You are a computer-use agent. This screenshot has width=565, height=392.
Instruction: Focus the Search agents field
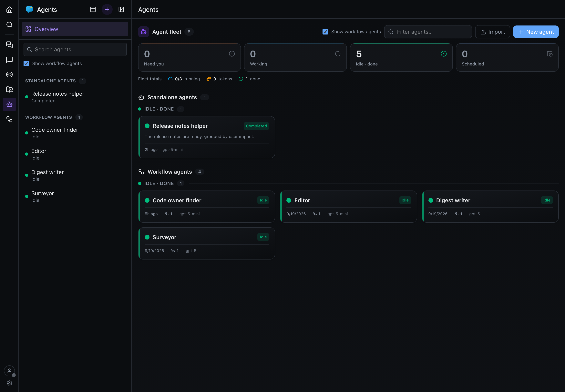[x=75, y=49]
